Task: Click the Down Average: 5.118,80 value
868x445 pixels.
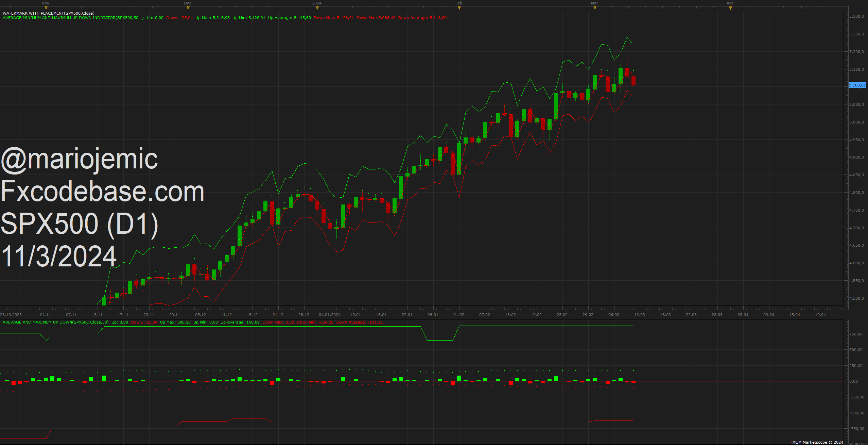Action: coord(422,18)
